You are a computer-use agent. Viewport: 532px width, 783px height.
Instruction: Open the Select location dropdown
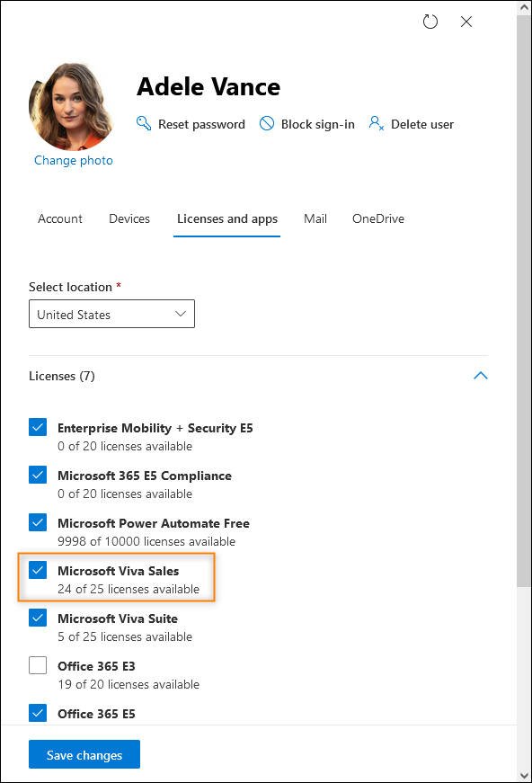[x=111, y=314]
